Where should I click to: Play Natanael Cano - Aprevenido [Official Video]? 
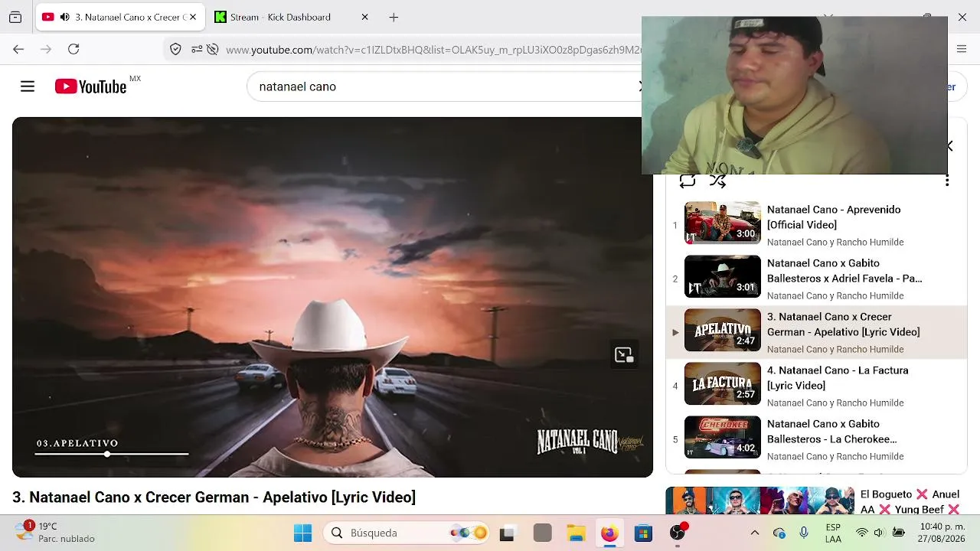pyautogui.click(x=834, y=217)
